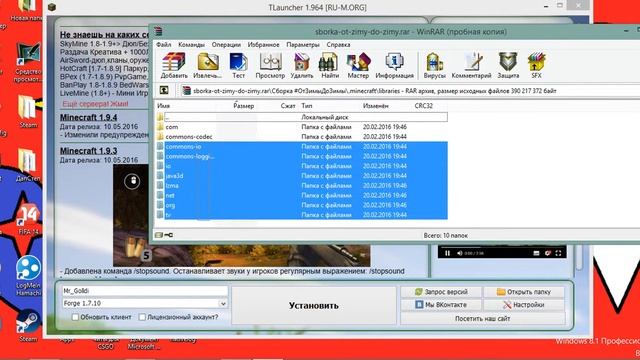Select the commons-loggi... folder row

301,156
